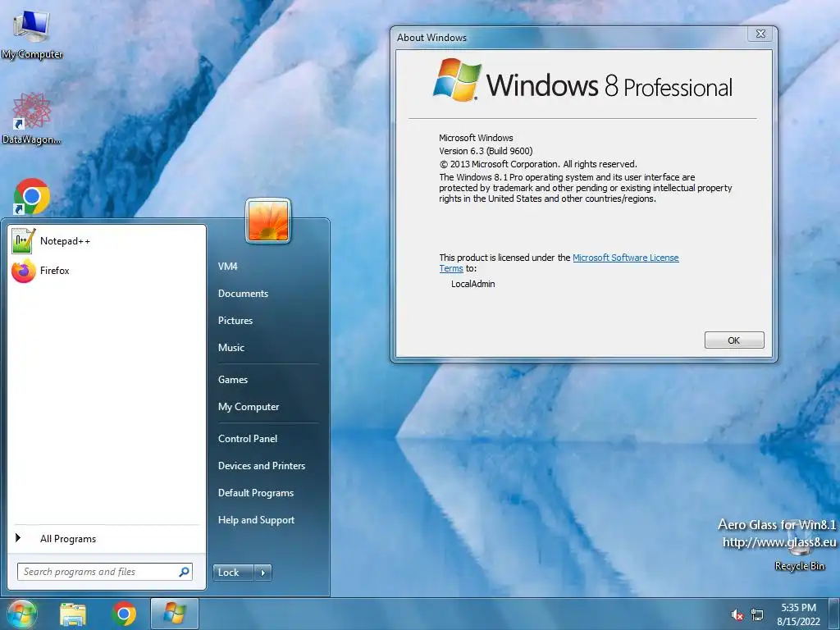Click the Lock button
The height and width of the screenshot is (630, 840).
click(x=233, y=572)
